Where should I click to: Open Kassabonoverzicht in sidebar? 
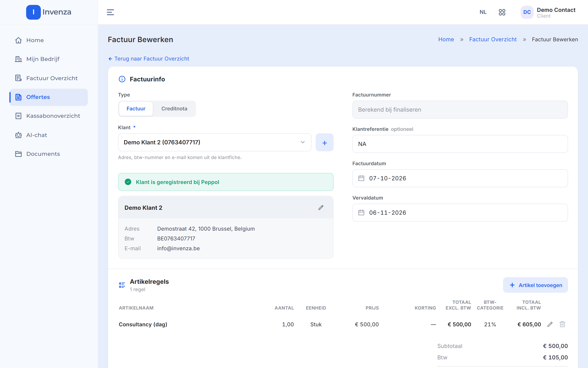(49, 116)
